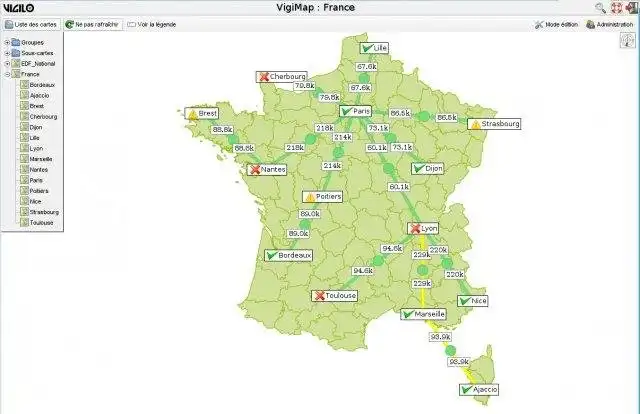Open Nantes map in tree

coord(34,170)
